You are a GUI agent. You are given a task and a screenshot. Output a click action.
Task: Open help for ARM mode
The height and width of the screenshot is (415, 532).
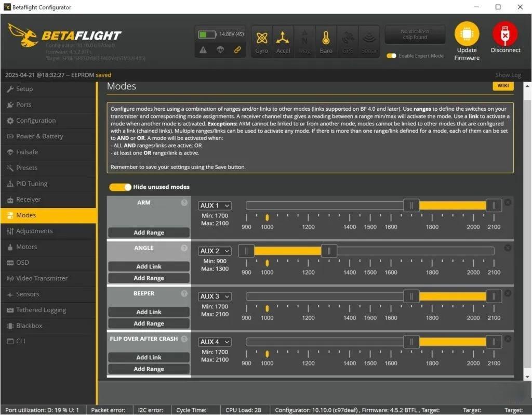[184, 202]
